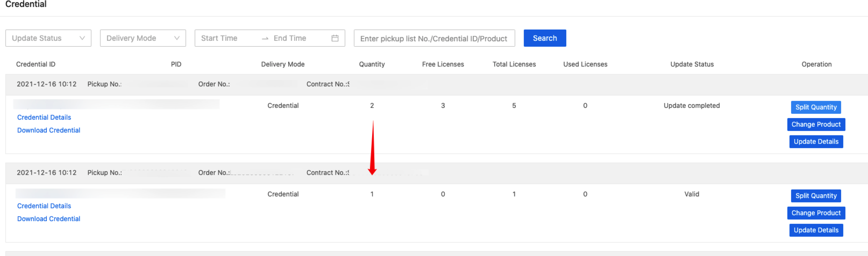This screenshot has height=256, width=868.
Task: Download Credential for the second record
Action: click(48, 219)
